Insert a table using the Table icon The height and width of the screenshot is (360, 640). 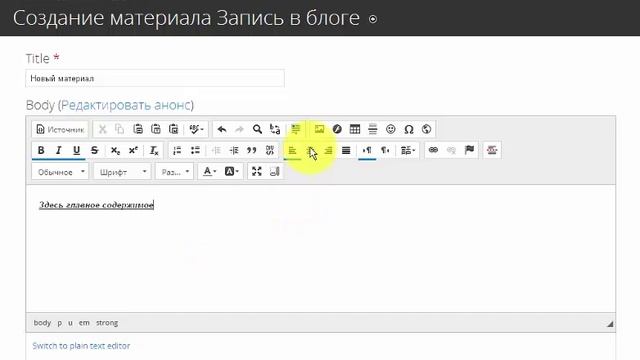[355, 129]
